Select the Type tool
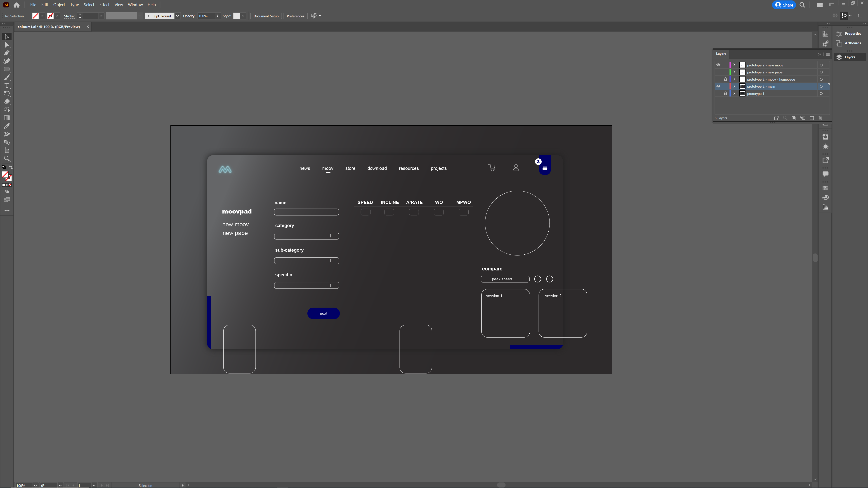868x488 pixels. coord(7,86)
